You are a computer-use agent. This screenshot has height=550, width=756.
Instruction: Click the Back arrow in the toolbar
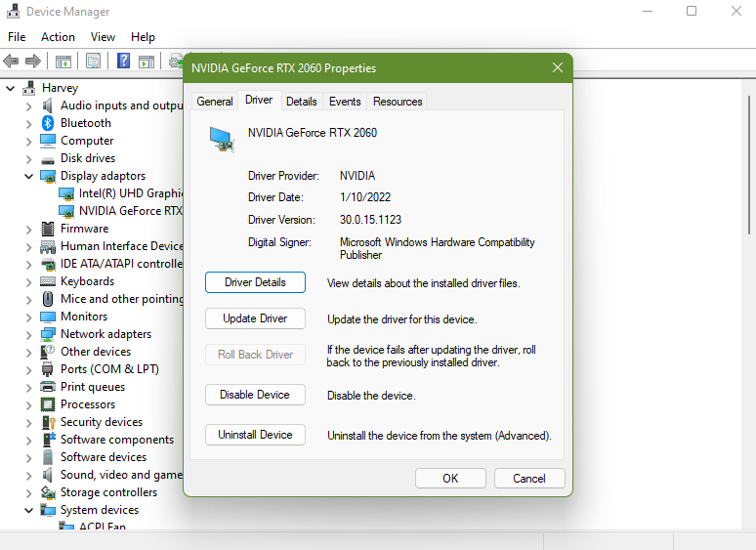[x=11, y=62]
